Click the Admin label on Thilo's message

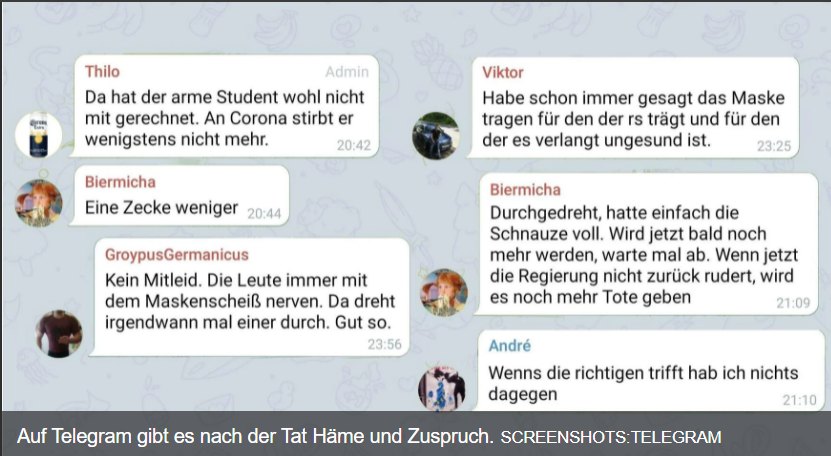pyautogui.click(x=347, y=72)
